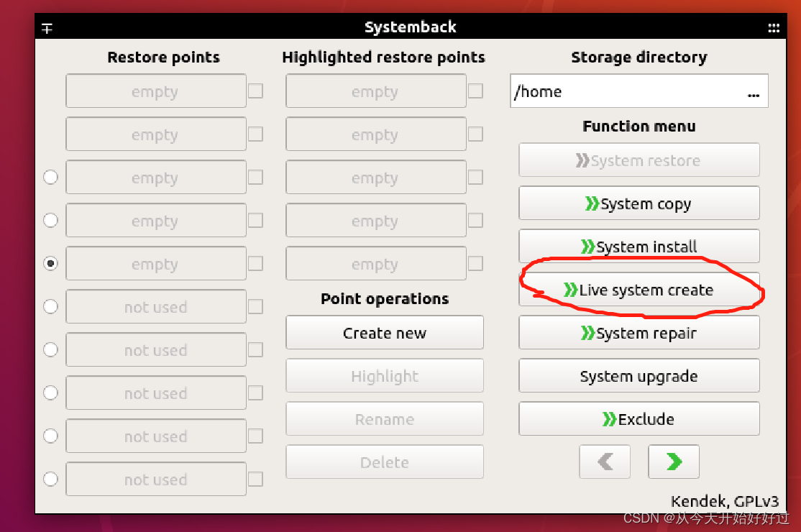The width and height of the screenshot is (801, 532).
Task: Click the Rename point operation button
Action: click(x=385, y=418)
